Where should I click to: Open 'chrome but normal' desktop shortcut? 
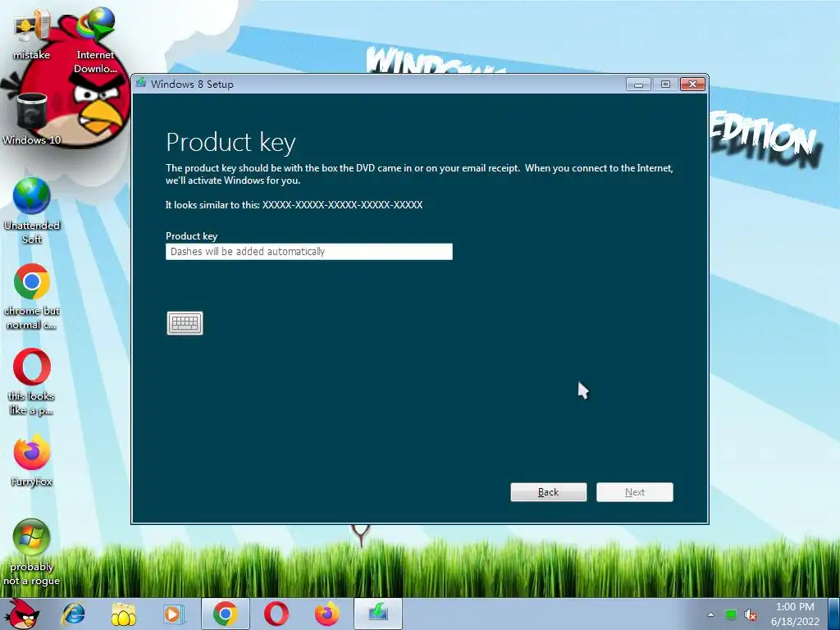point(32,295)
